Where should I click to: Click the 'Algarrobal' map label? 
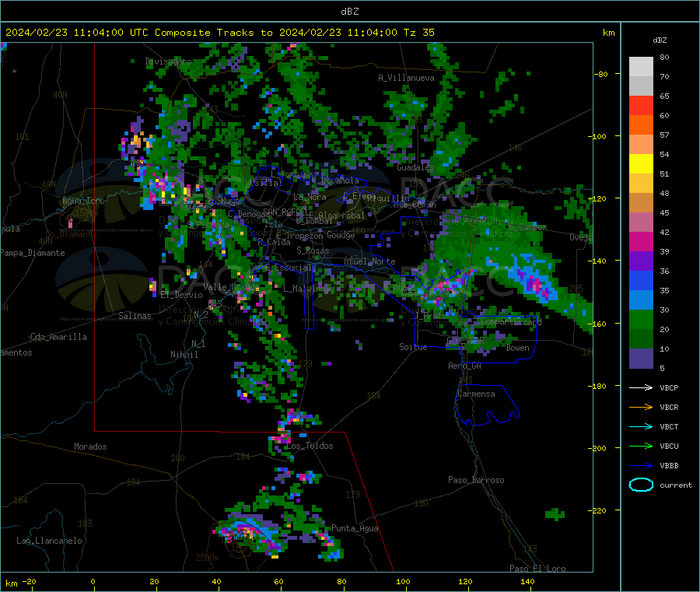coord(341,215)
